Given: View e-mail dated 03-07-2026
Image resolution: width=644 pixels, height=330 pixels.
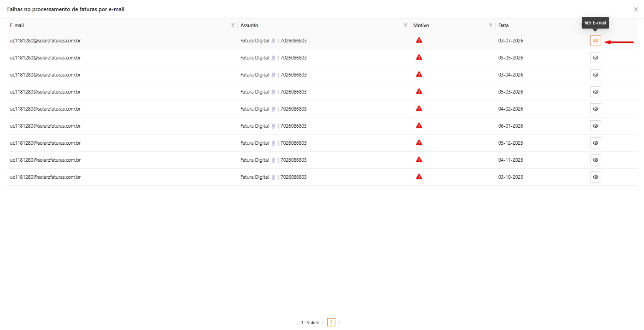Looking at the screenshot, I should tap(596, 41).
